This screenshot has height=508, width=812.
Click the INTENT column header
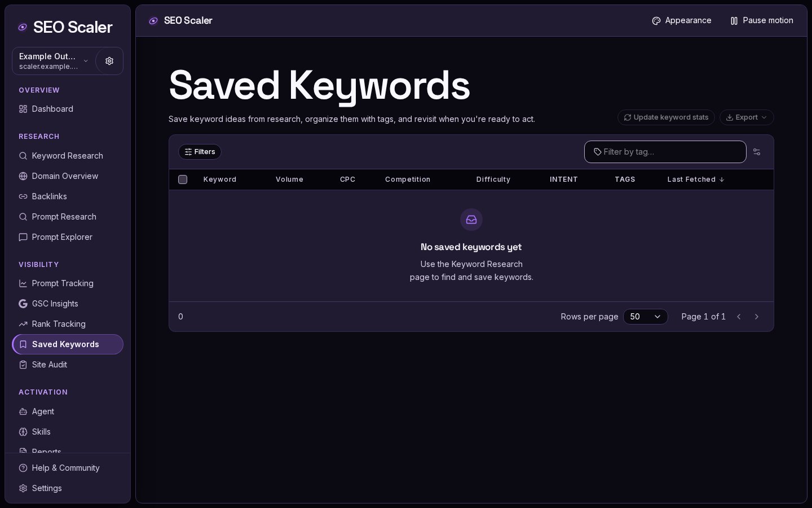pyautogui.click(x=564, y=179)
